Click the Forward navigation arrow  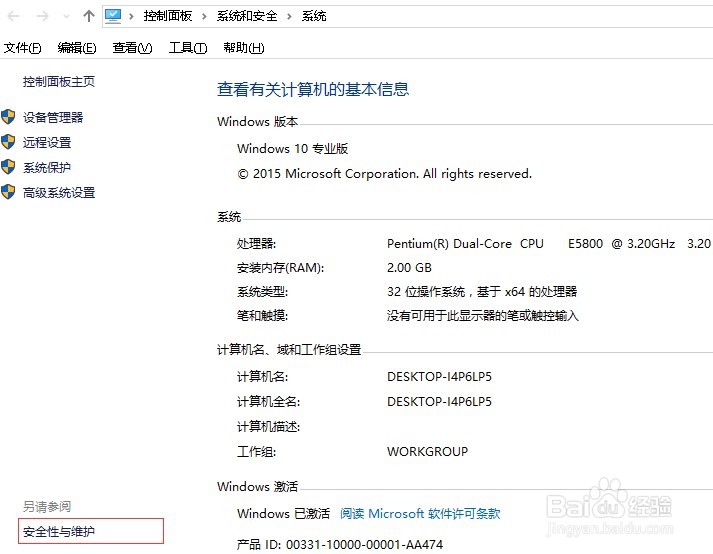point(43,16)
